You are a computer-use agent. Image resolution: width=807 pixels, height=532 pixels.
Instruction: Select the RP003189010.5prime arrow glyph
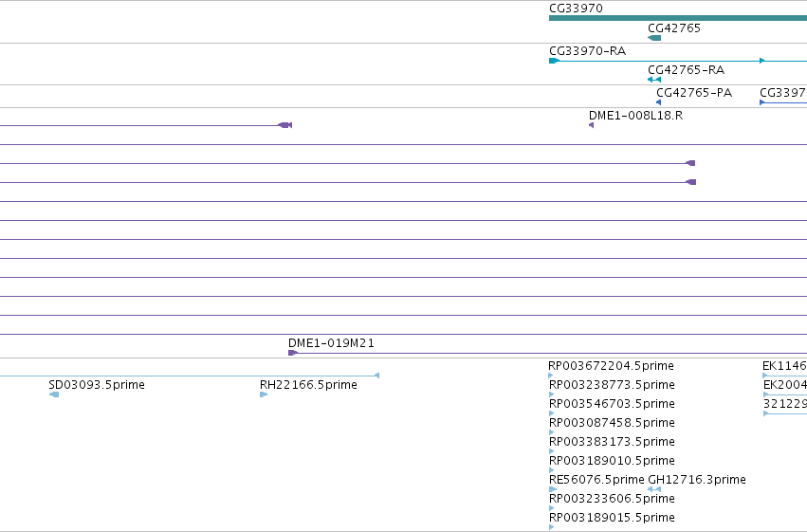click(552, 470)
